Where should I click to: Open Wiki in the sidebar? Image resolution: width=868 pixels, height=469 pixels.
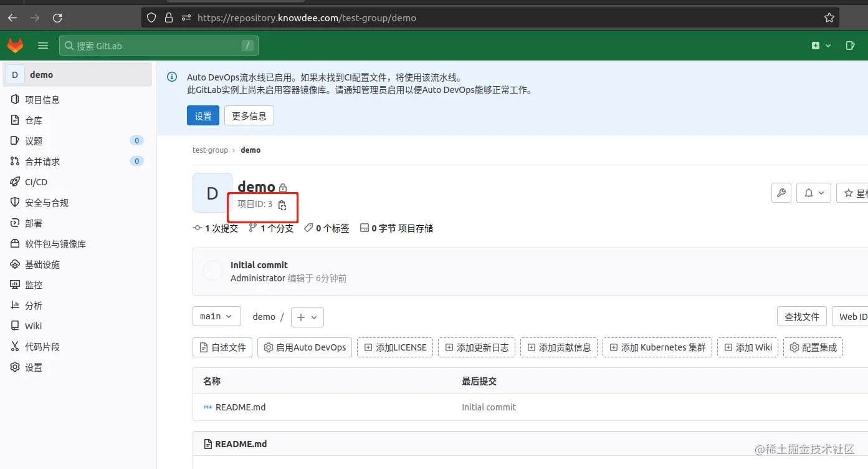tap(78, 326)
